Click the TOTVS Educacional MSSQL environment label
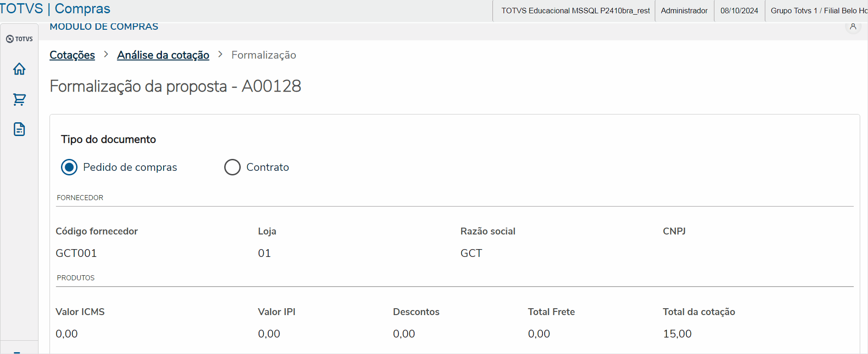The width and height of the screenshot is (868, 354). click(x=575, y=11)
